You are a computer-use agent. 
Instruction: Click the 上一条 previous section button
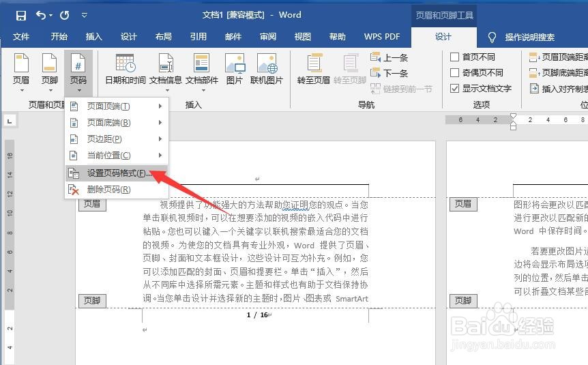(389, 57)
